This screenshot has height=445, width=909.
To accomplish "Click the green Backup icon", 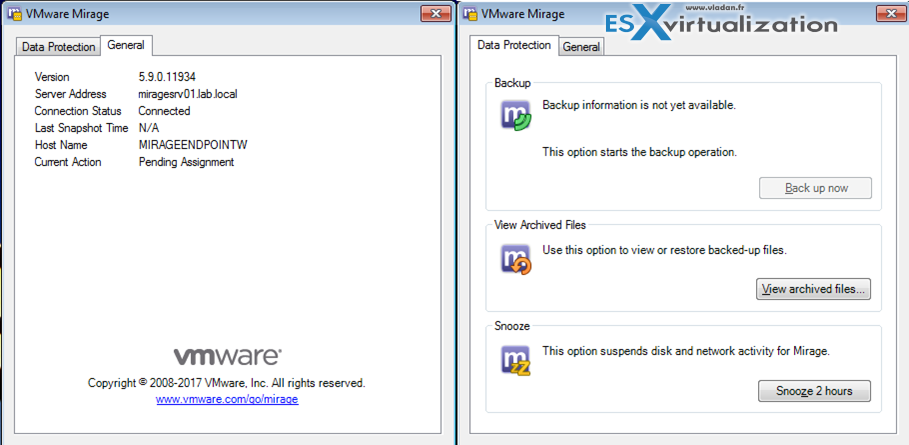I will tap(516, 116).
